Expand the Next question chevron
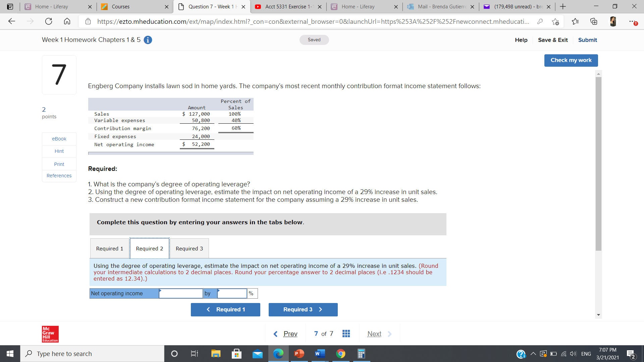Image resolution: width=644 pixels, height=362 pixels. pyautogui.click(x=390, y=334)
